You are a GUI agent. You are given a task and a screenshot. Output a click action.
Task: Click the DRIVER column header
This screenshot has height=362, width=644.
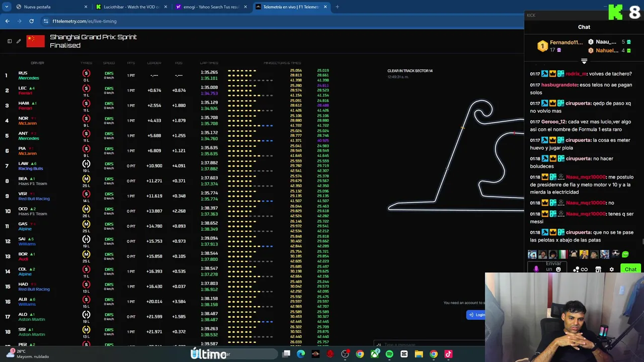37,63
